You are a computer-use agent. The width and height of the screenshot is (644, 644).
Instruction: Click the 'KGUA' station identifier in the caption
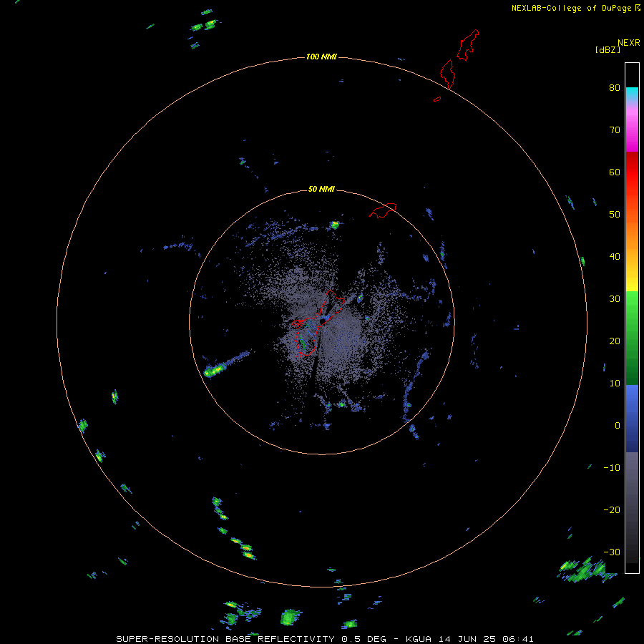[x=418, y=639]
